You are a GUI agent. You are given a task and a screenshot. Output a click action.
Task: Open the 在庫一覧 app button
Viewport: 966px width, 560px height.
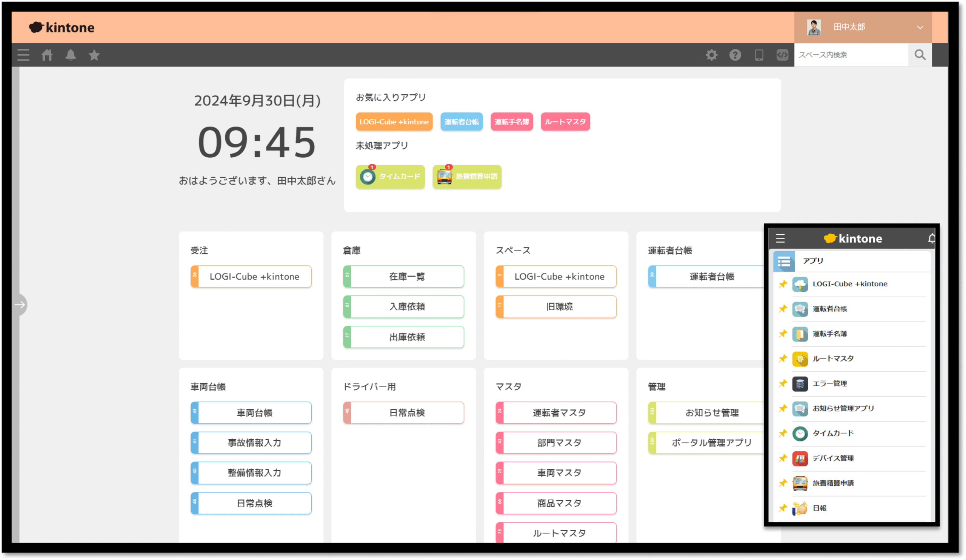pos(406,276)
